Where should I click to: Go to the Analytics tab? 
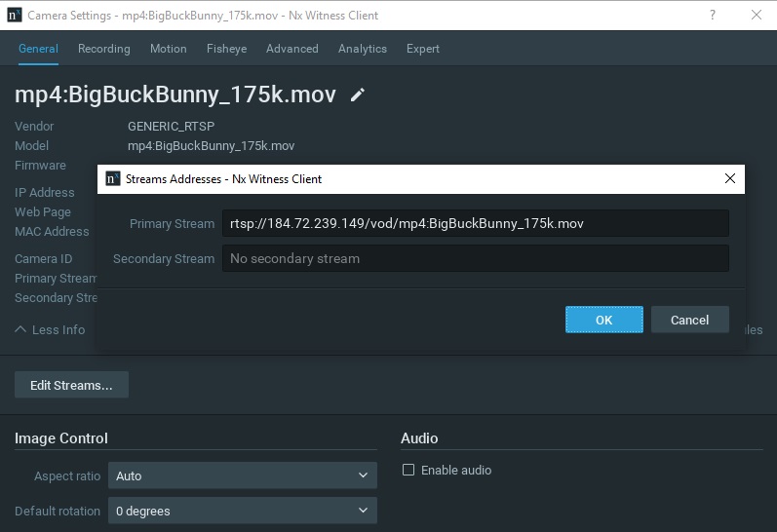point(363,49)
